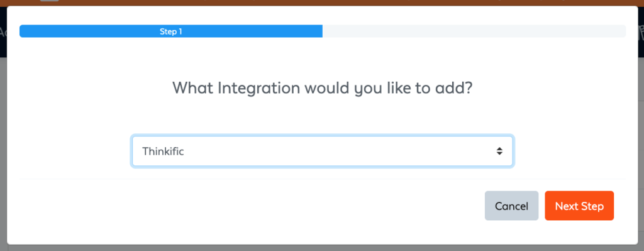Image resolution: width=644 pixels, height=251 pixels.
Task: Click the Cancel button
Action: (511, 206)
